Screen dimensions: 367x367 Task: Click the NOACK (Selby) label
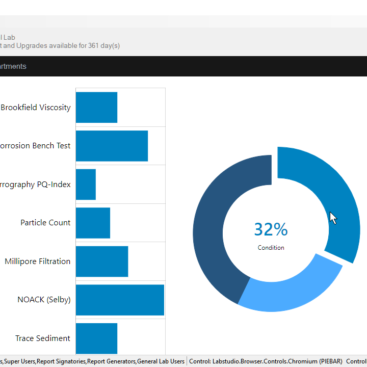44,300
